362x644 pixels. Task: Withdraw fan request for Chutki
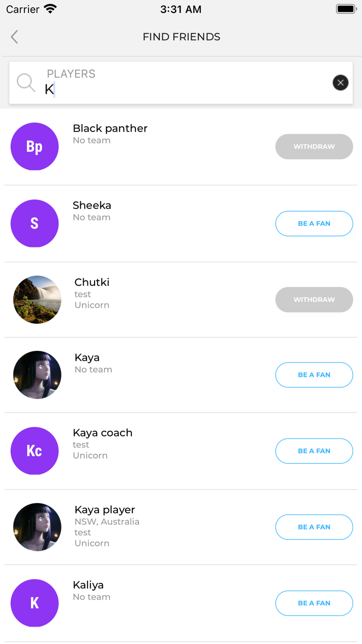coord(314,300)
